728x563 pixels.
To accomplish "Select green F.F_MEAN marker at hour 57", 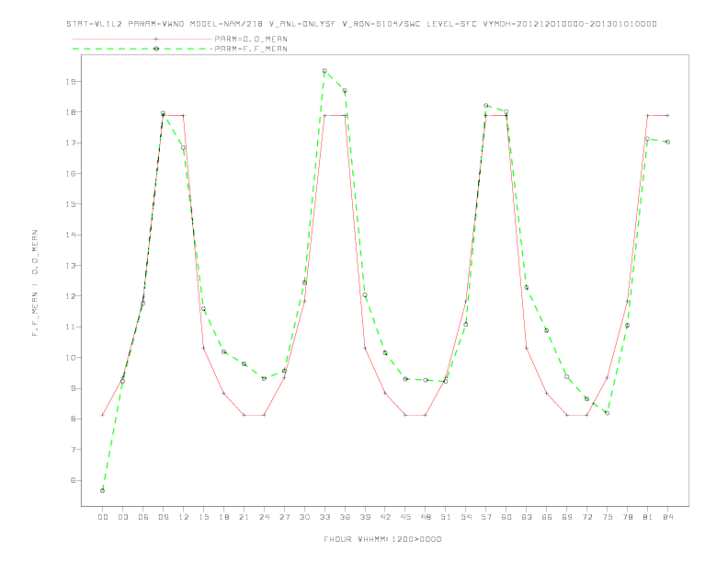I will coord(486,106).
